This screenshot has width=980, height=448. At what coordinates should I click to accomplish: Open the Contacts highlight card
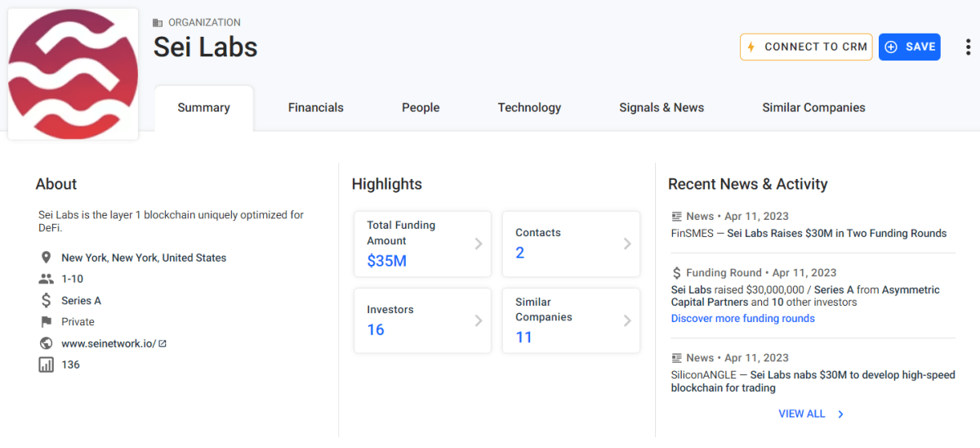point(571,244)
